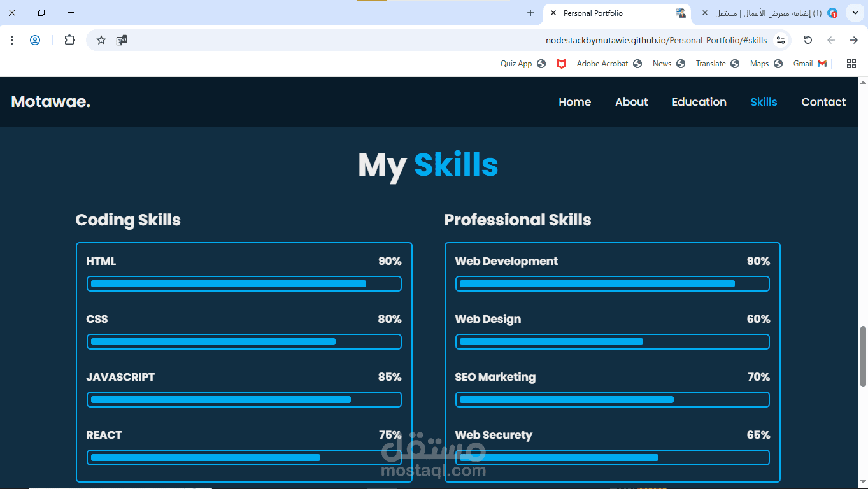Click the globe icon beside Maps
Screen dimensions: 868x489
click(778, 64)
